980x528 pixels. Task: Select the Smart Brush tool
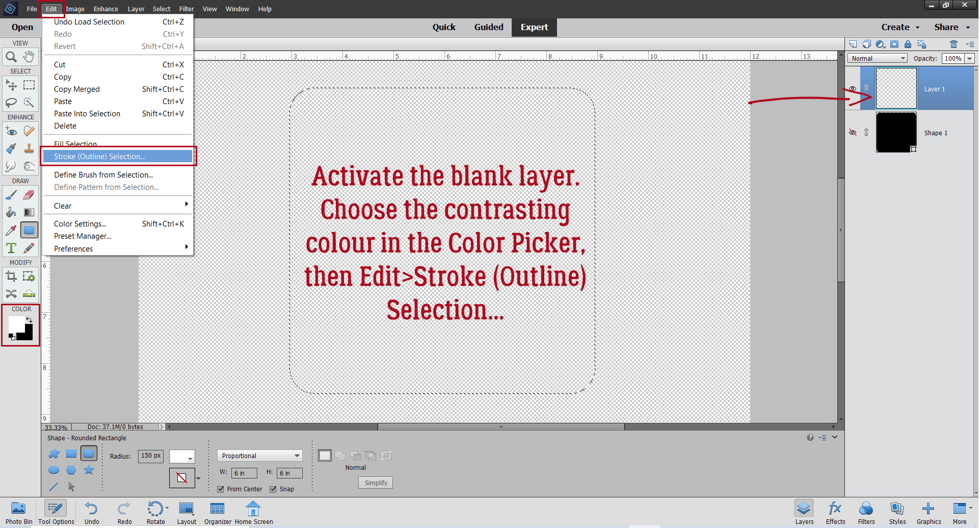click(11, 148)
